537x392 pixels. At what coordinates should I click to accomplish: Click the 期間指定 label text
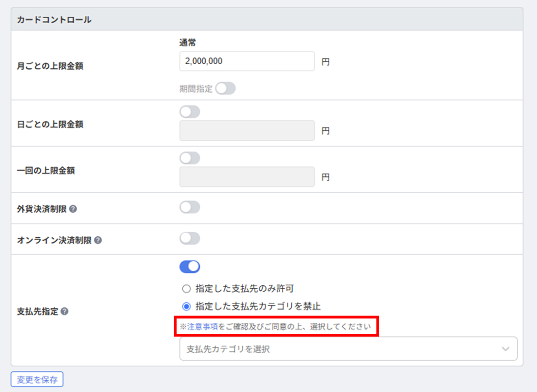tap(196, 89)
